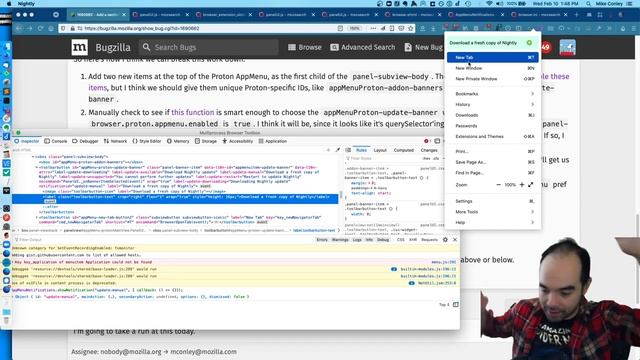Open Downloads from the app menu

(493, 115)
